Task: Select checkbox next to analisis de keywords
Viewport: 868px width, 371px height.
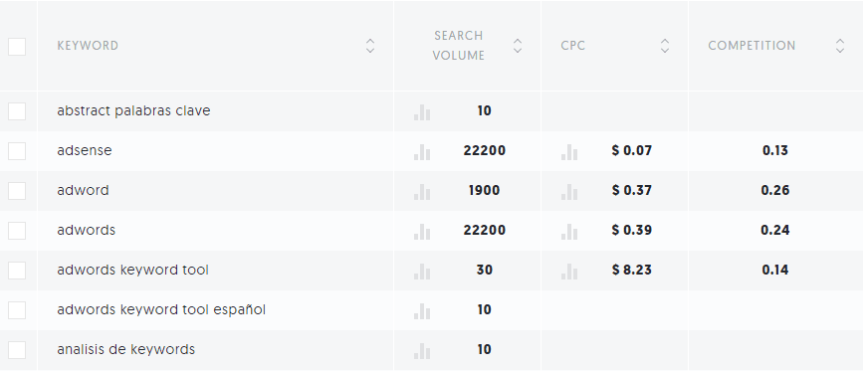Action: (17, 350)
